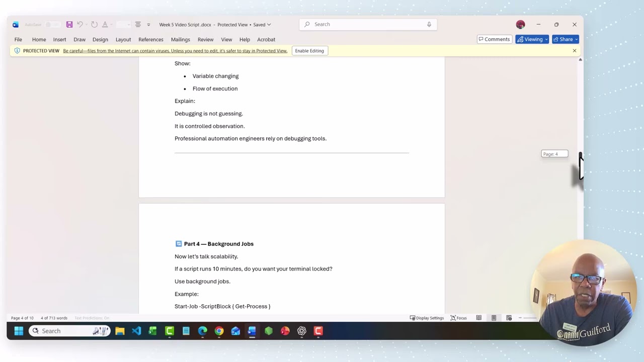The image size is (644, 362).
Task: Click the paragraph alignment lines icon
Action: tap(138, 25)
